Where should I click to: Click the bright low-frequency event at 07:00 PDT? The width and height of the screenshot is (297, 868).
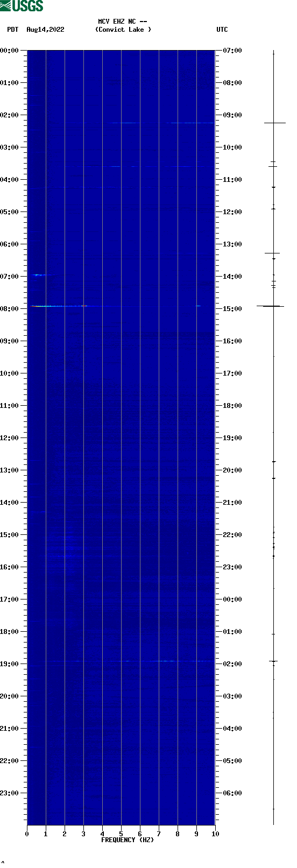tap(38, 274)
